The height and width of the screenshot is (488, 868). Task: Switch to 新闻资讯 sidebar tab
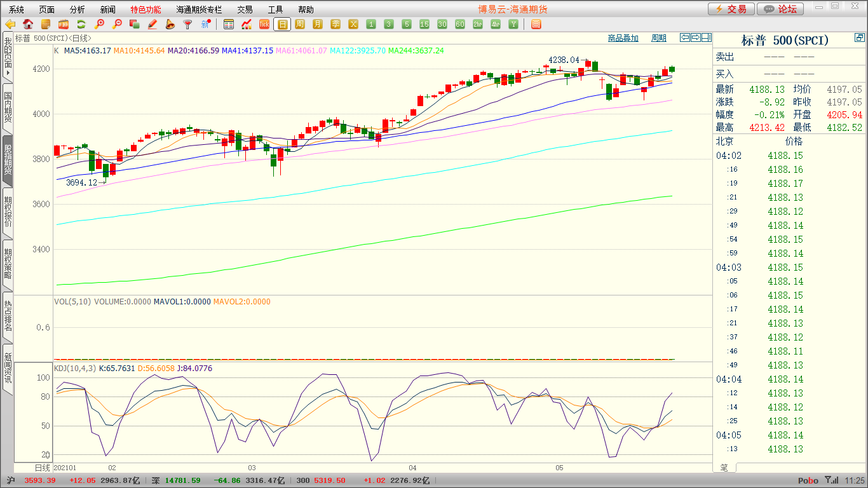point(8,369)
